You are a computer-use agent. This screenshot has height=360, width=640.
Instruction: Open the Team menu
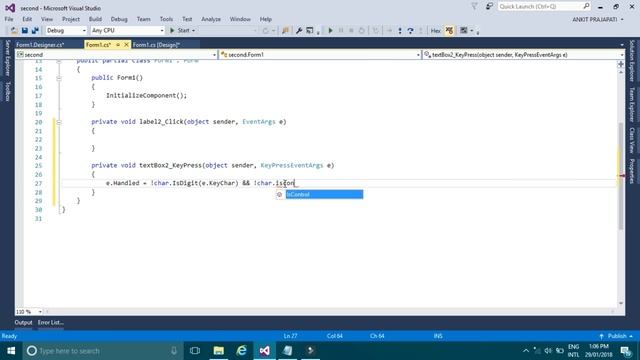[x=143, y=19]
